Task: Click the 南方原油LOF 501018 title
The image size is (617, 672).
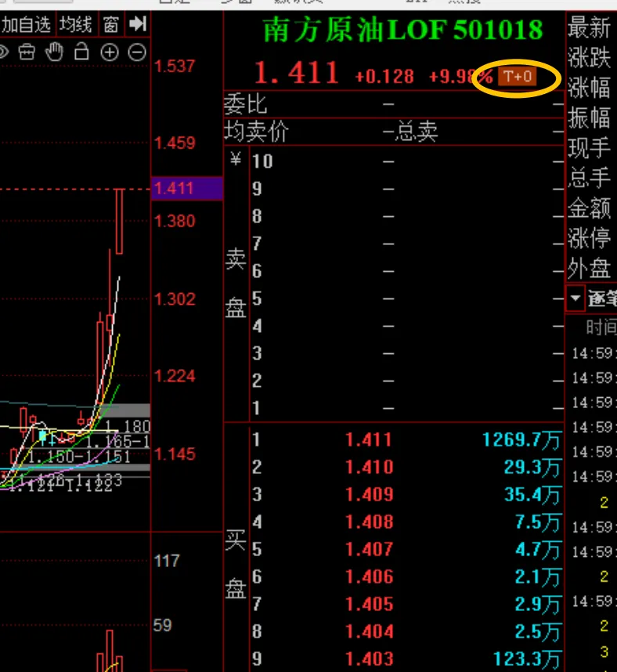Action: [x=402, y=31]
